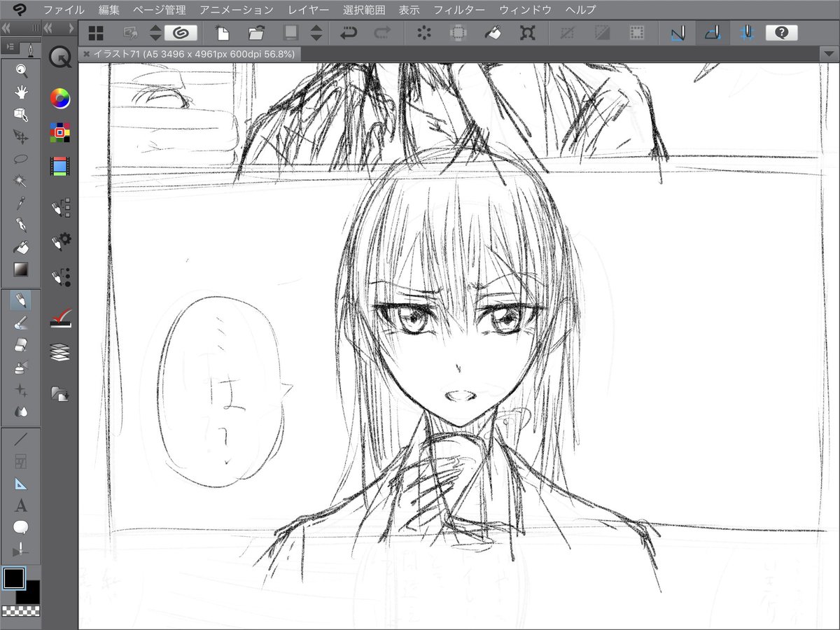Click the four-square grid command bar icon
Viewport: 840px width, 630px height.
(x=96, y=33)
